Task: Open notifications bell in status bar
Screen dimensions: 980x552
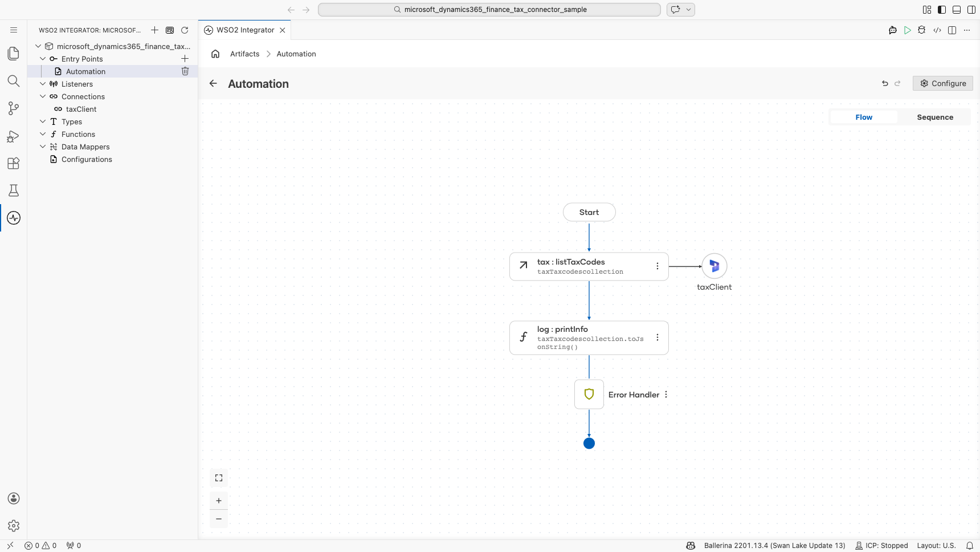Action: (x=970, y=546)
